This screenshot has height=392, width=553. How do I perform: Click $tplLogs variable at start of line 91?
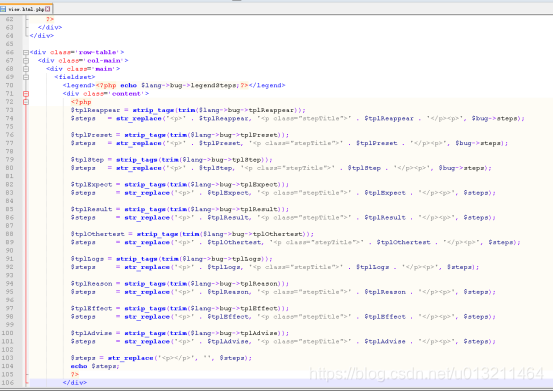[x=87, y=259]
